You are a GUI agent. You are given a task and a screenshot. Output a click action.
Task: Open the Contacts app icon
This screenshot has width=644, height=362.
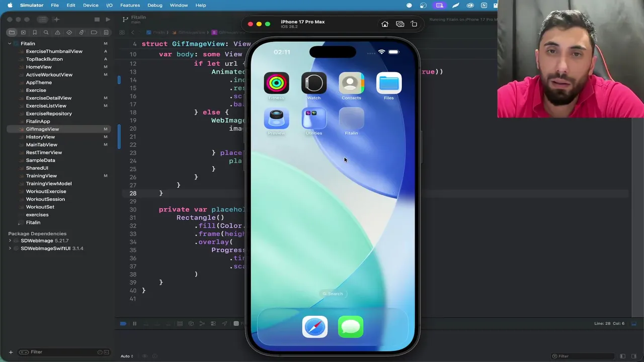click(x=351, y=83)
